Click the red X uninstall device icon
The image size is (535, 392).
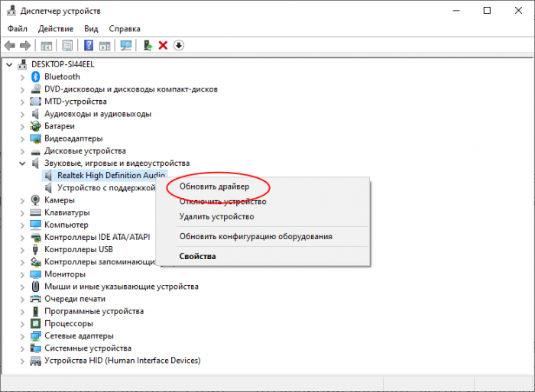(163, 45)
